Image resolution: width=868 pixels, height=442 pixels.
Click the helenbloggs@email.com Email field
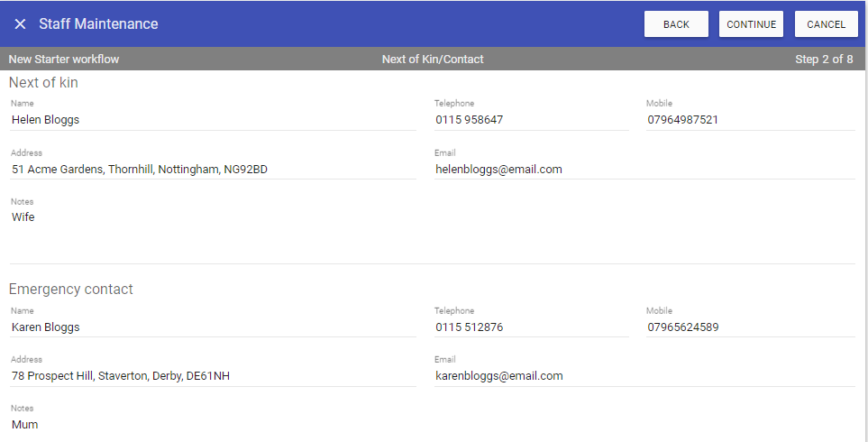pos(644,169)
